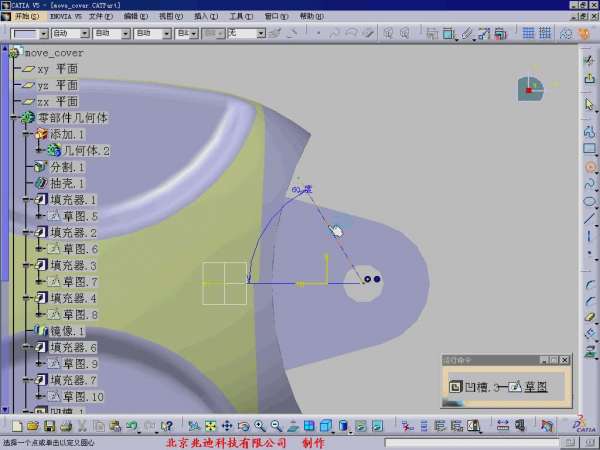Click the What's This help icon
This screenshot has width=600, height=450.
pyautogui.click(x=167, y=426)
